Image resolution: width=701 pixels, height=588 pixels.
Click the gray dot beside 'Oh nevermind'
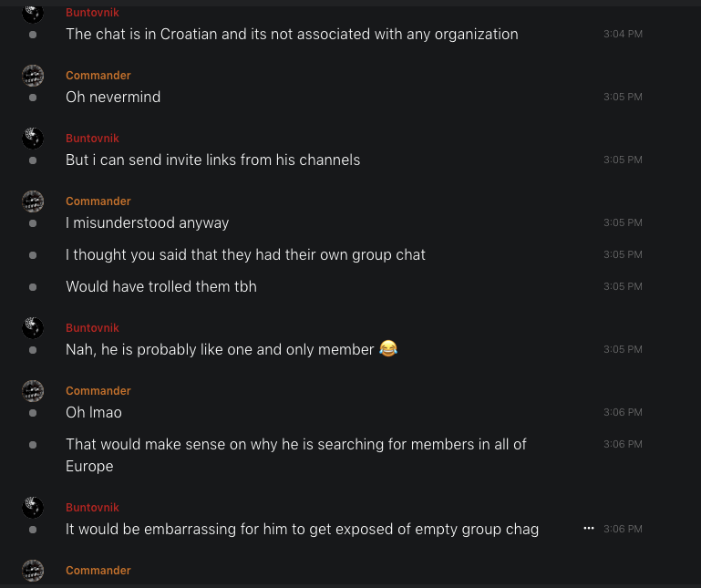[x=33, y=98]
